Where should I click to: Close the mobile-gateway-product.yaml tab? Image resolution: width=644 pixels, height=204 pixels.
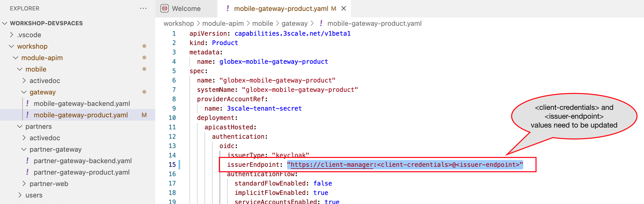coord(344,8)
